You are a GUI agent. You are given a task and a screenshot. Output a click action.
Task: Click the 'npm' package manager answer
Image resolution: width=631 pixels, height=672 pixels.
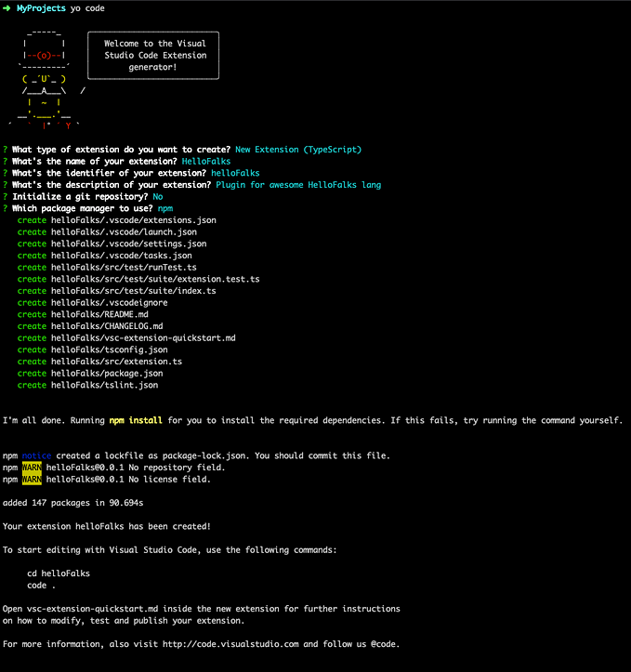pos(165,208)
